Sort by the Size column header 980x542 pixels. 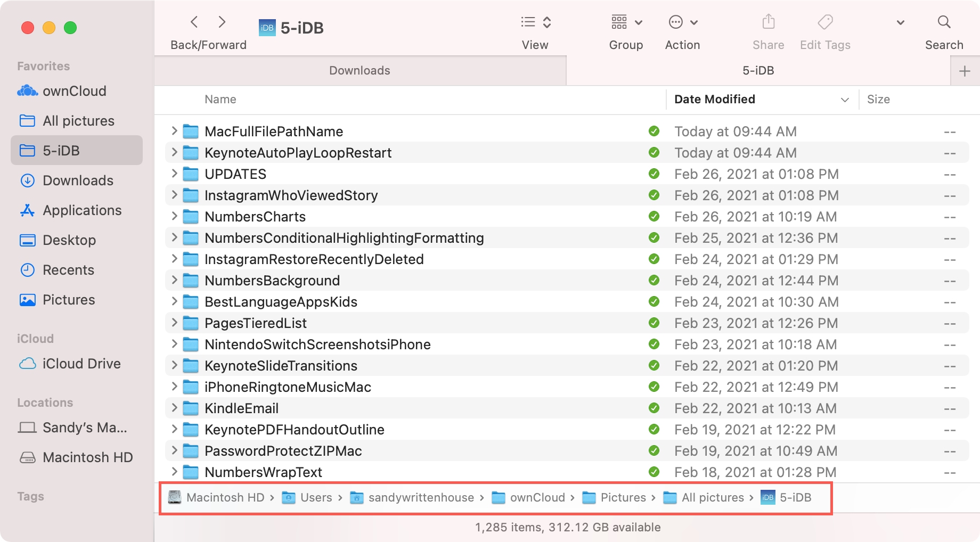click(x=878, y=99)
